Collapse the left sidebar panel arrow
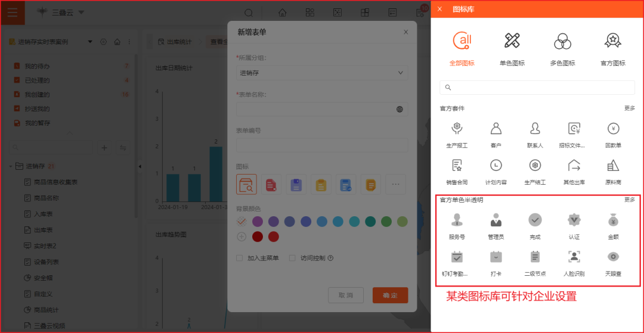This screenshot has height=333, width=644. [140, 167]
